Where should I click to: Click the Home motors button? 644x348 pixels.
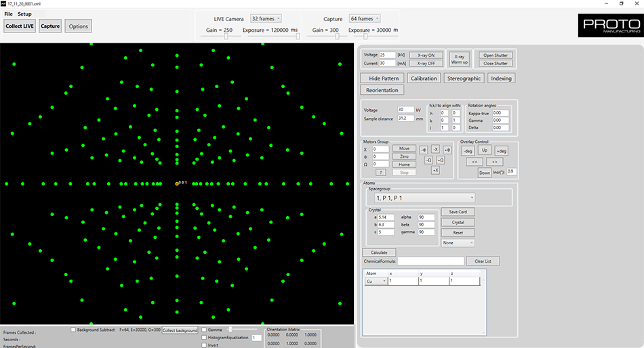tap(404, 165)
